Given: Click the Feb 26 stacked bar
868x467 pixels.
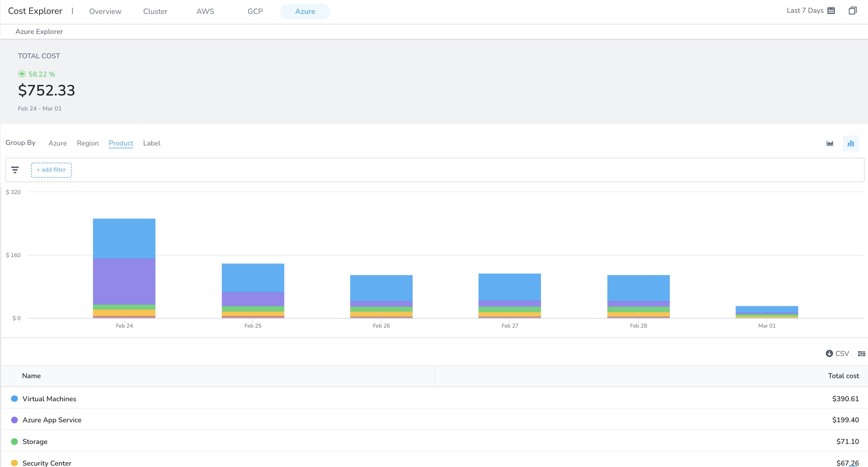Looking at the screenshot, I should [381, 296].
